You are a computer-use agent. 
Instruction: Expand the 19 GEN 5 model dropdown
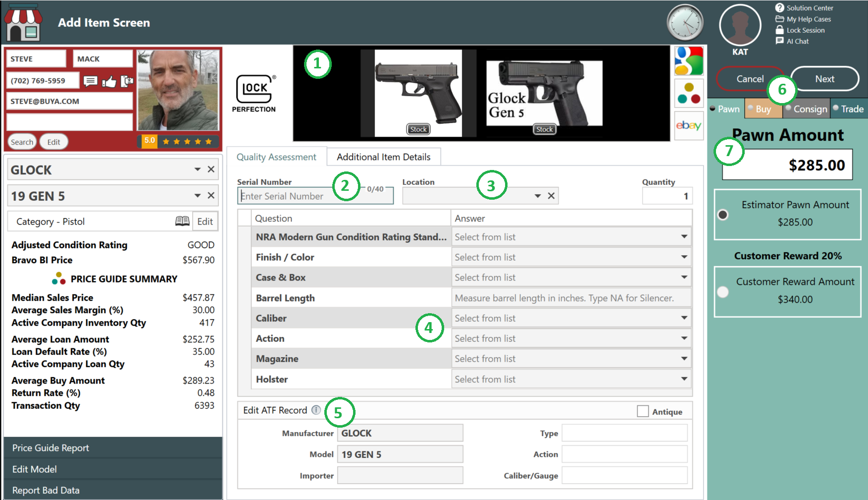tap(198, 196)
